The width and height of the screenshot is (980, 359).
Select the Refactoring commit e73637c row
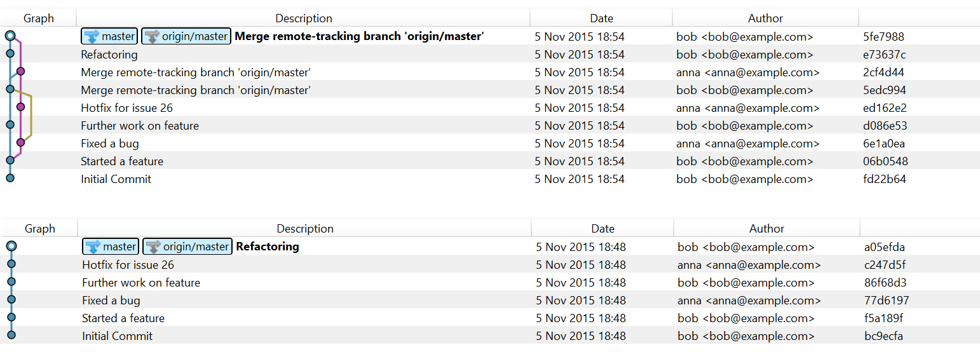pos(109,55)
